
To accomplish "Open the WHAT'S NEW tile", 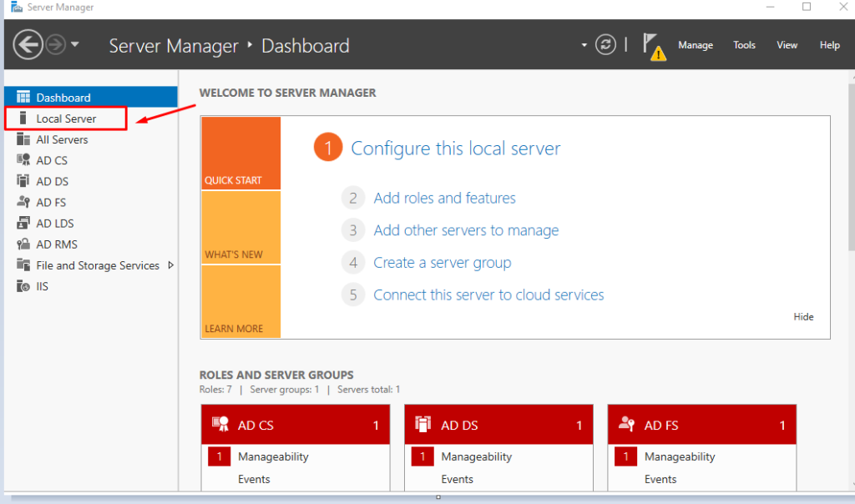I will click(240, 228).
